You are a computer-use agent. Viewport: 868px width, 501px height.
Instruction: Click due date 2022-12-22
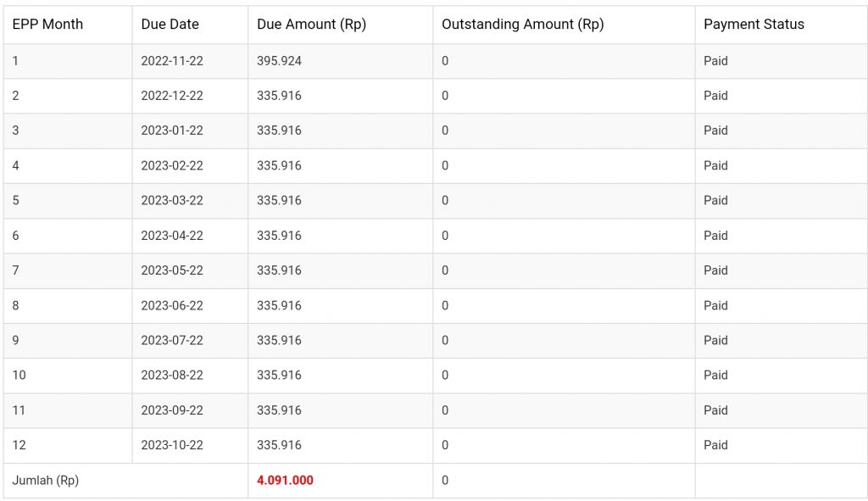pos(172,96)
